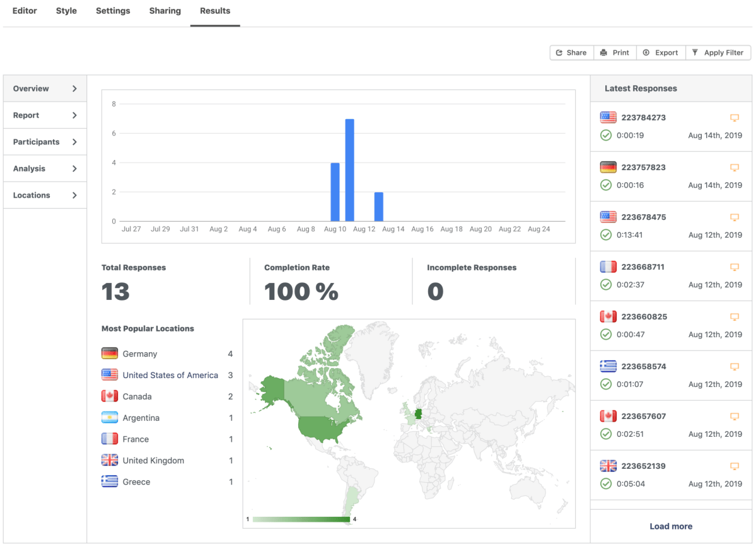Click the United States of America link

click(170, 375)
